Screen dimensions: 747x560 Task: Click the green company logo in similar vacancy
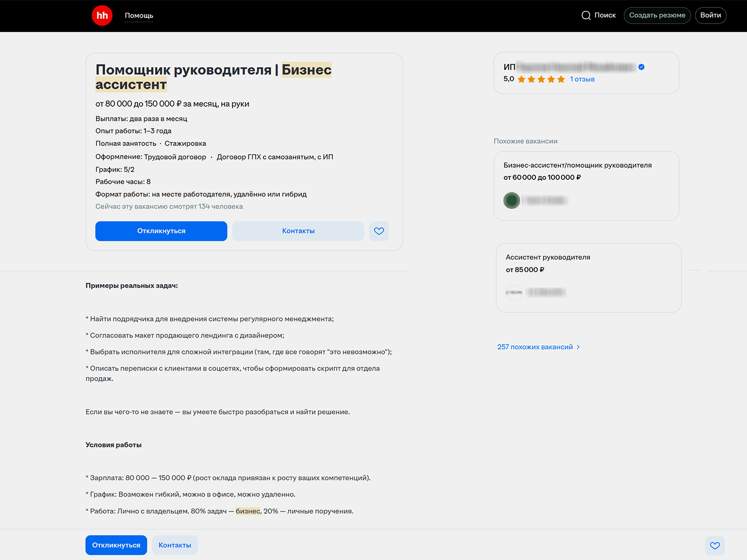click(x=511, y=200)
